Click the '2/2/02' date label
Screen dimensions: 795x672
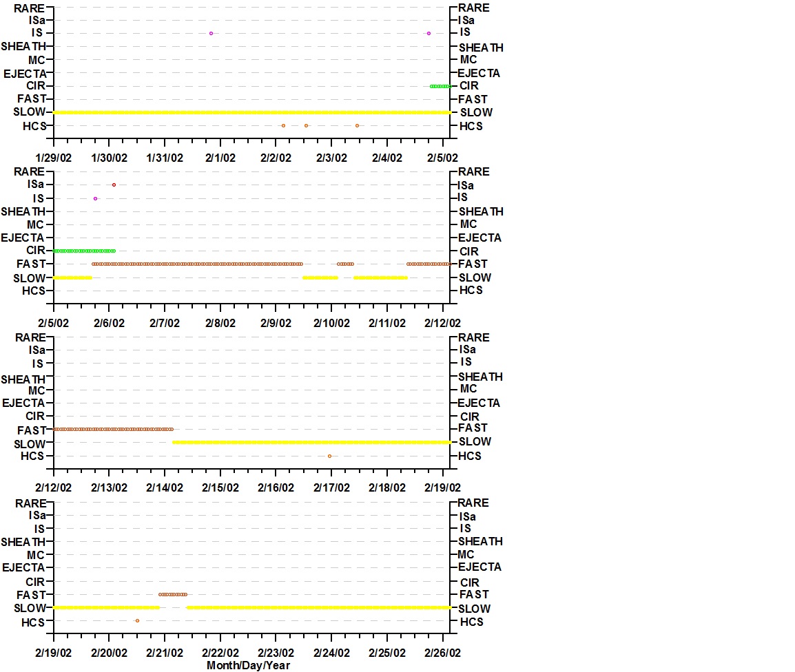point(276,158)
